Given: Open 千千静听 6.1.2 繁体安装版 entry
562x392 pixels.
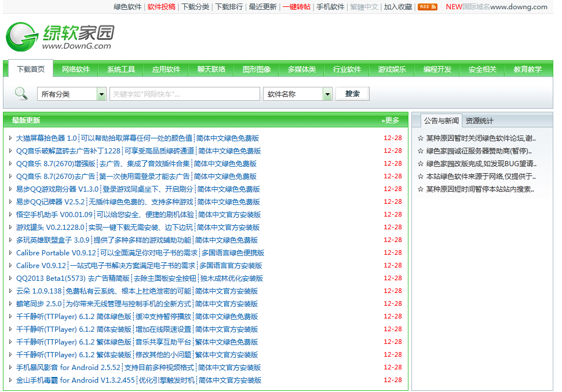Looking at the screenshot, I should click(137, 354).
